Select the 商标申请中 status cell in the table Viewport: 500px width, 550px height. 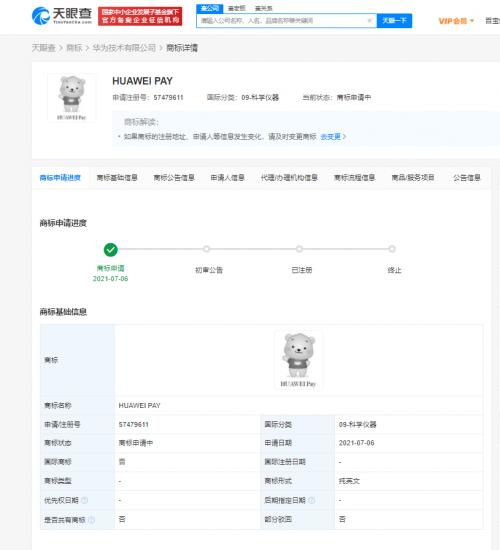(135, 443)
